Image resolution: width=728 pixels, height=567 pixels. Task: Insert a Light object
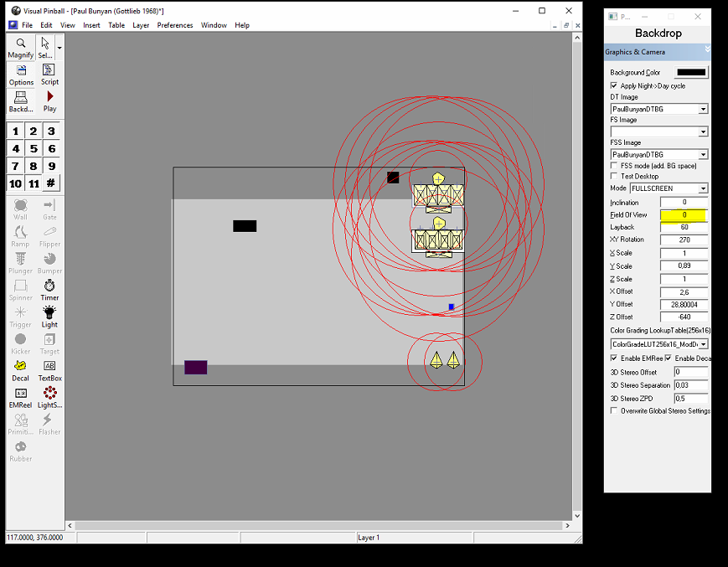[x=49, y=317]
